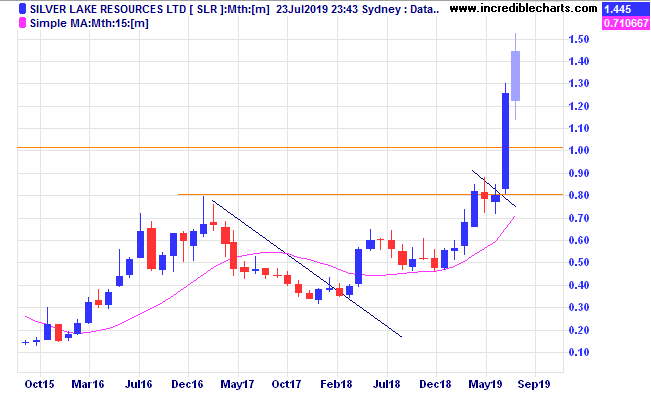
Task: Click the Jul16 date axis label
Action: pyautogui.click(x=138, y=384)
